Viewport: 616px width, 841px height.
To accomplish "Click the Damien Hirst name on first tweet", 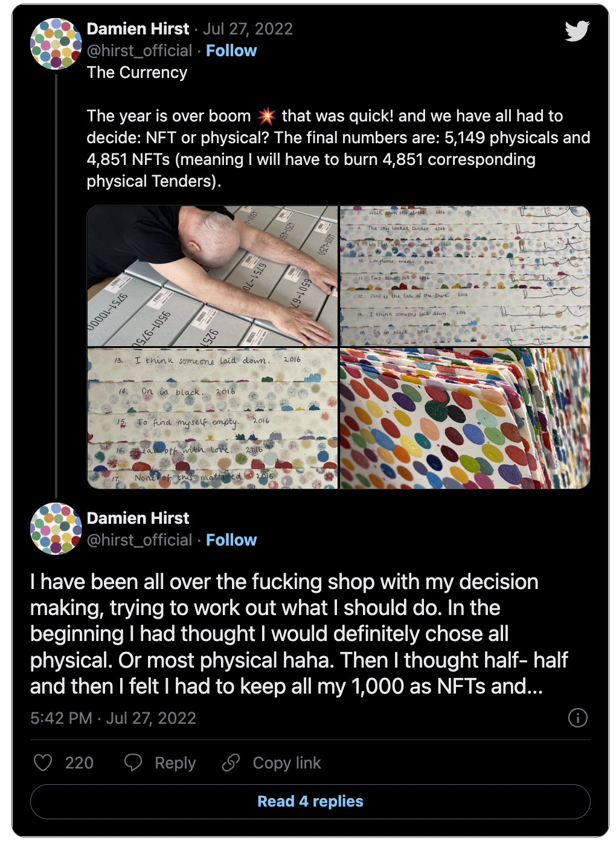I will (138, 29).
